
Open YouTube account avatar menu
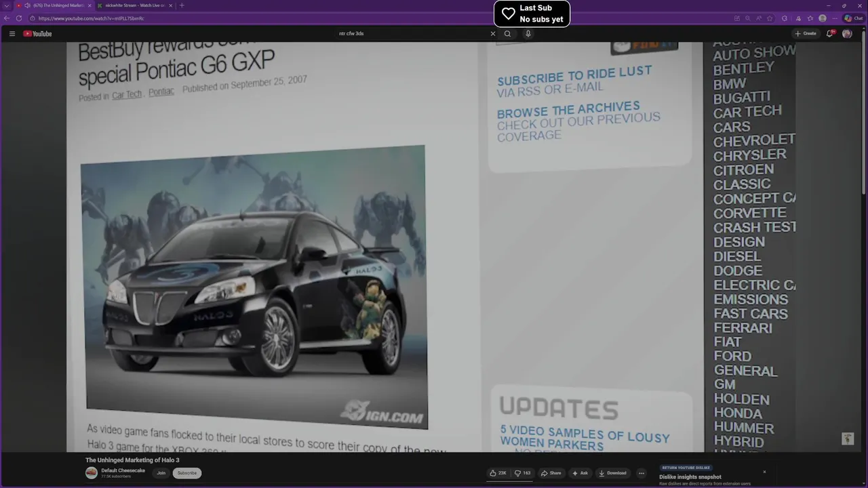point(847,33)
